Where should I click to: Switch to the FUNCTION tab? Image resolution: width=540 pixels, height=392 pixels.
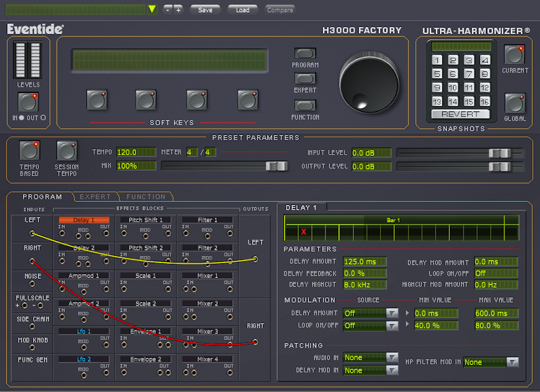(146, 197)
